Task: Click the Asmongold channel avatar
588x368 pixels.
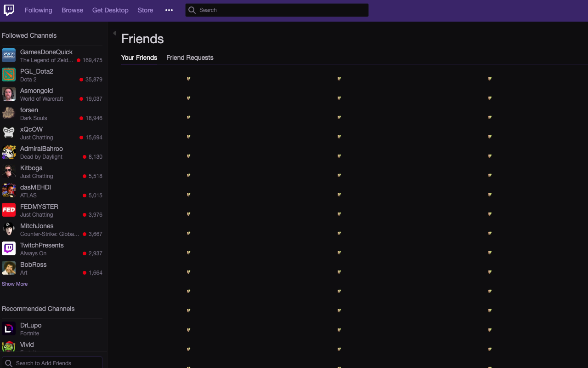Action: [x=8, y=94]
